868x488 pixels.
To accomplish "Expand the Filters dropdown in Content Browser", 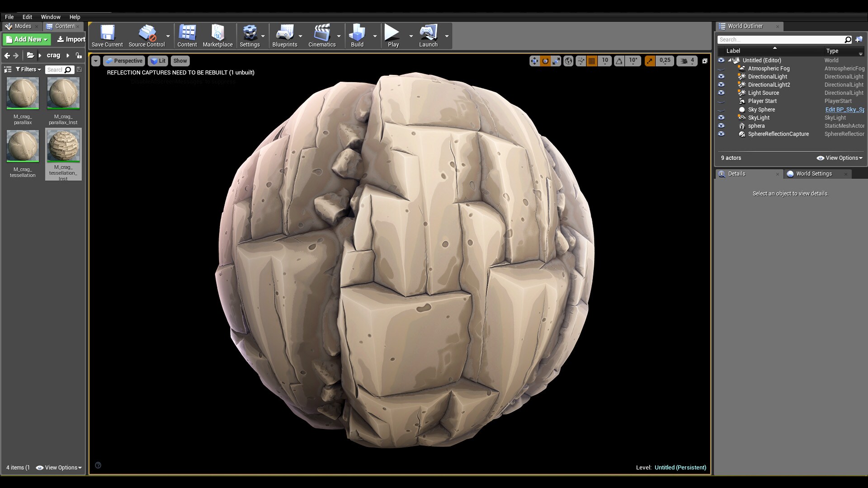I will point(28,70).
